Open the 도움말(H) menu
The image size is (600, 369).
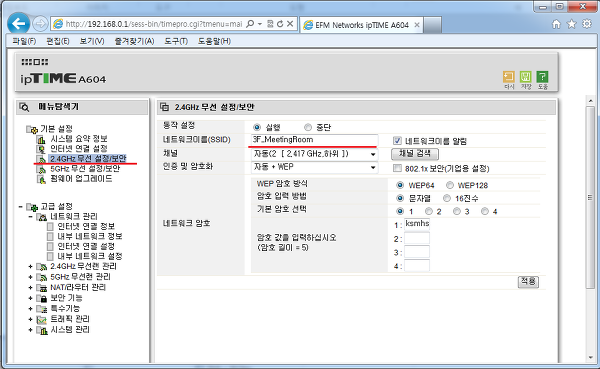click(214, 41)
